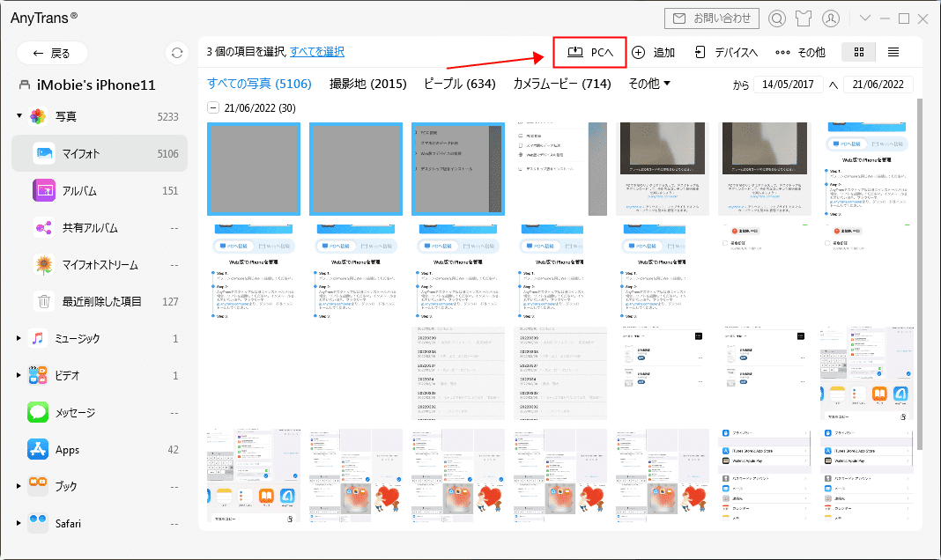
Task: Switch to grid thumbnail view
Action: point(859,52)
